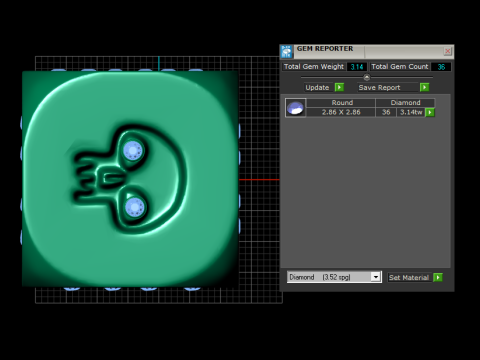Image resolution: width=480 pixels, height=360 pixels.
Task: Select the round gem thumbnail in list
Action: 295,108
